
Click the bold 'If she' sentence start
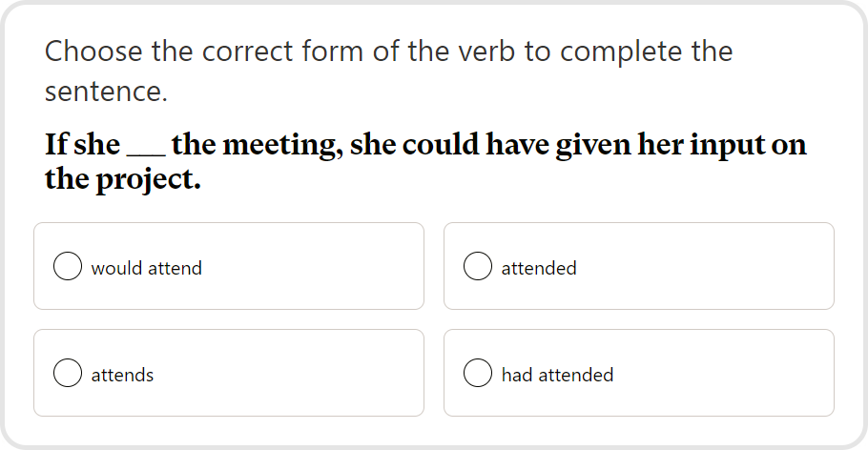(82, 145)
